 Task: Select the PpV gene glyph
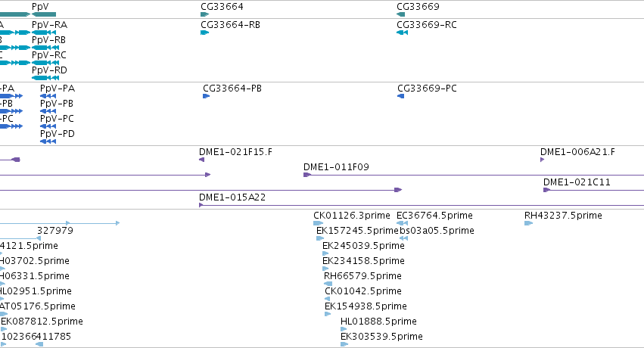click(x=44, y=14)
